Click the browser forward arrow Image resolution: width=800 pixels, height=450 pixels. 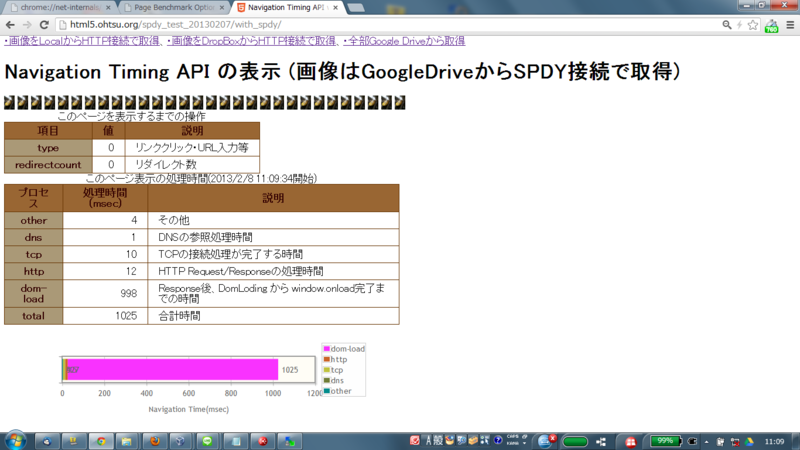[27, 24]
